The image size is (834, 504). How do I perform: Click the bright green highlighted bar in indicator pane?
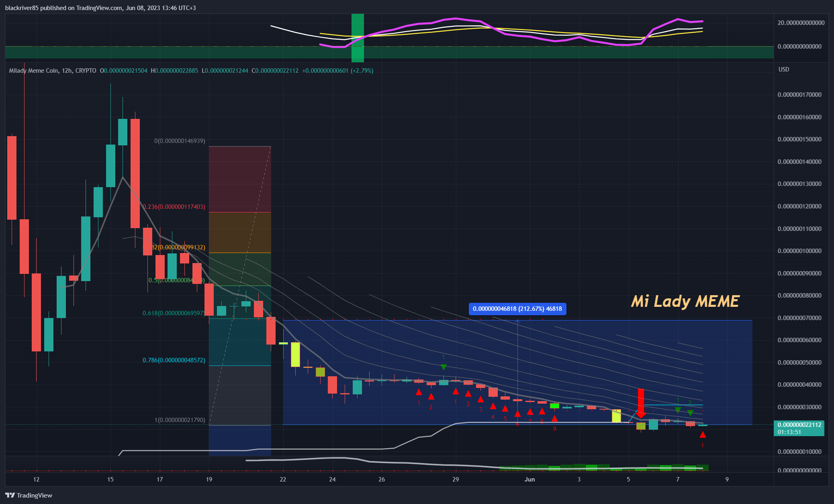pyautogui.click(x=358, y=38)
